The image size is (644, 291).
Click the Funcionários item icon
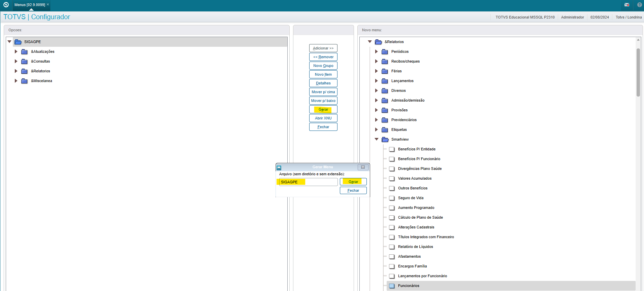[392, 286]
